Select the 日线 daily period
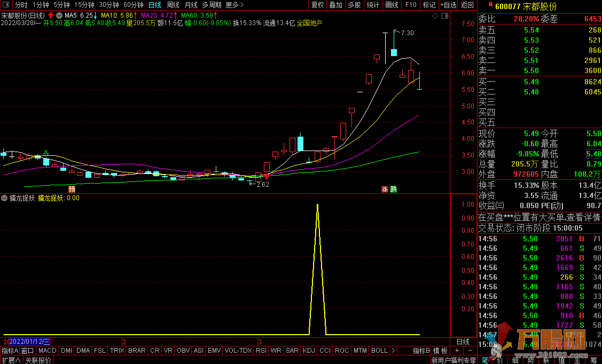Image resolution: width=602 pixels, height=364 pixels. point(155,5)
